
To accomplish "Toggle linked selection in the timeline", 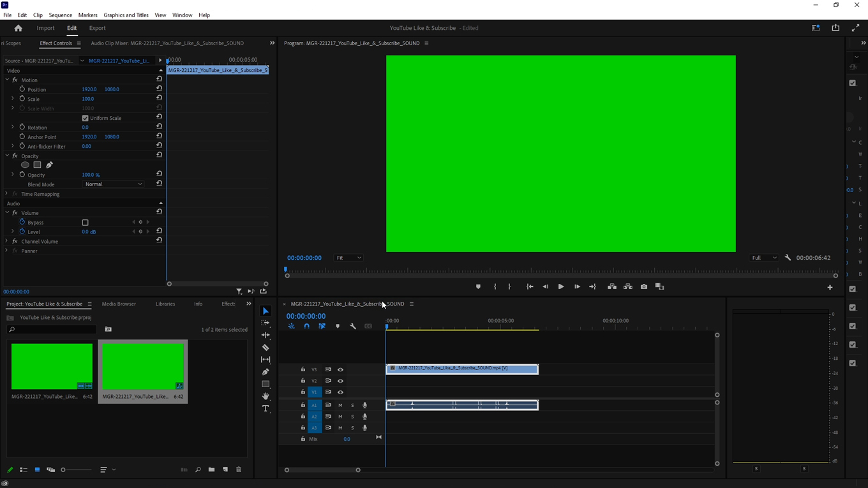I will tap(322, 326).
